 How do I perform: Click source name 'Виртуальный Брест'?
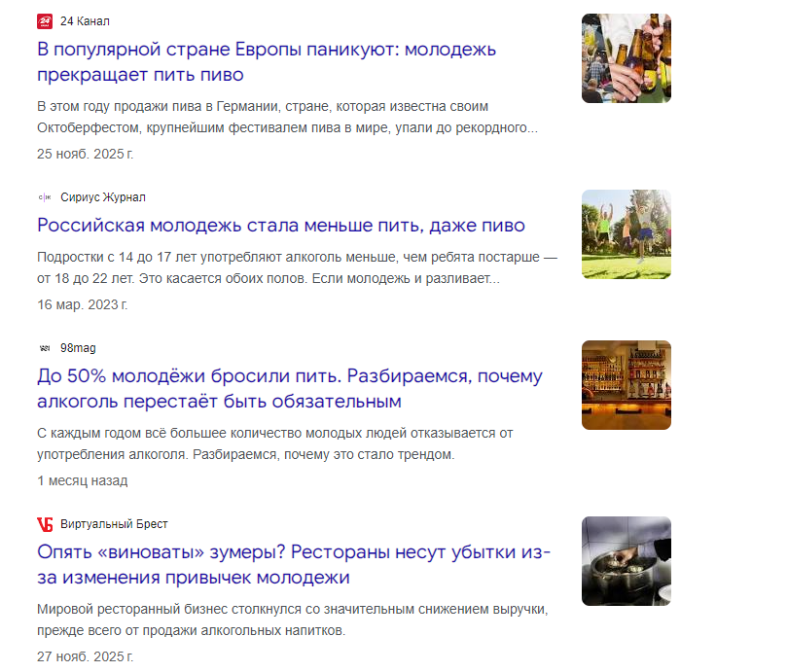(114, 524)
